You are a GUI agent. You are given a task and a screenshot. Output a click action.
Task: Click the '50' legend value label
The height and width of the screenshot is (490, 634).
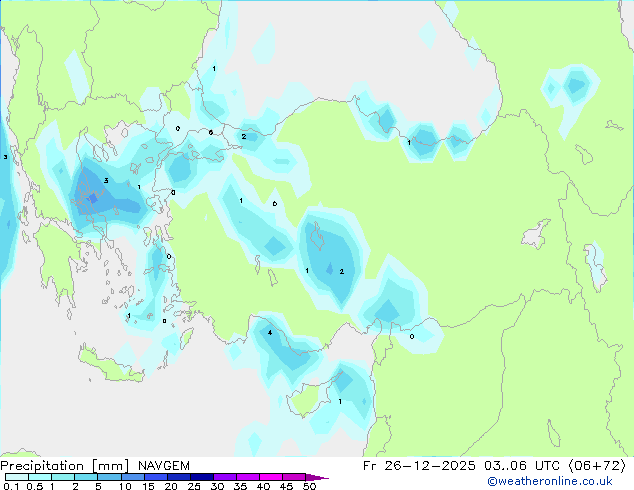(x=309, y=486)
